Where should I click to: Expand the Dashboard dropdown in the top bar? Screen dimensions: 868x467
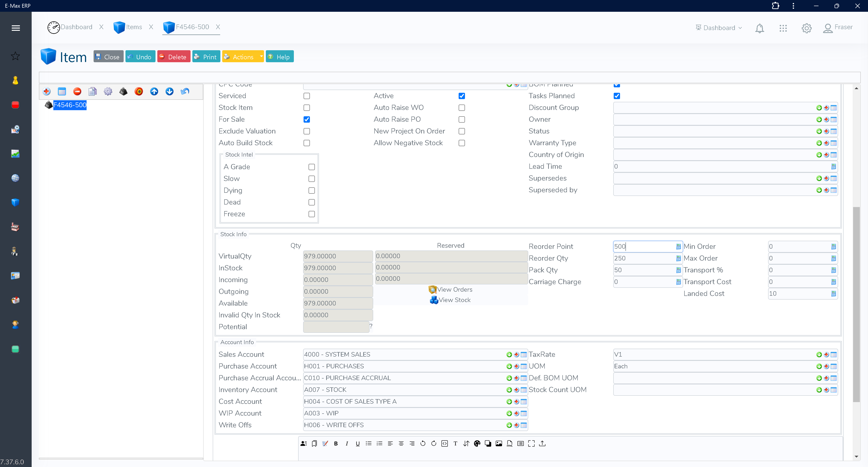click(x=740, y=28)
